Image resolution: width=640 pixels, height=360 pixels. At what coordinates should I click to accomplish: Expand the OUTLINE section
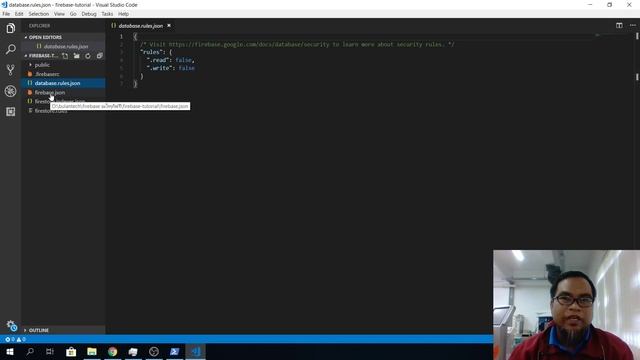pyautogui.click(x=63, y=330)
